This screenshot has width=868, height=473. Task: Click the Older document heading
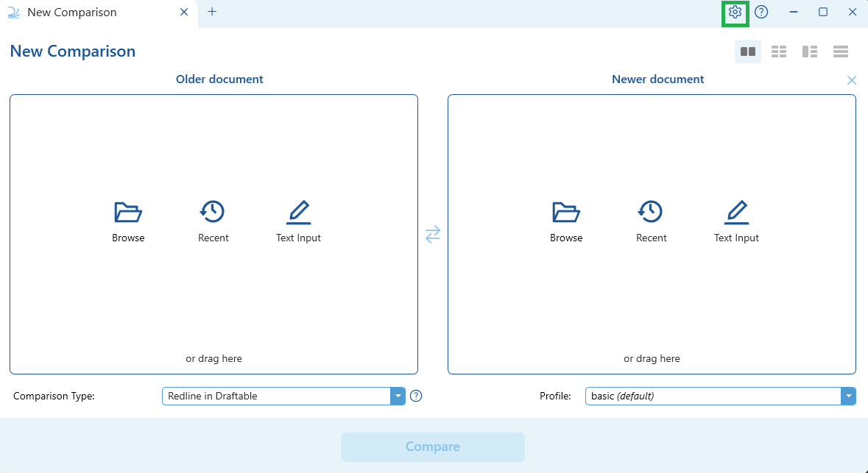click(x=220, y=79)
